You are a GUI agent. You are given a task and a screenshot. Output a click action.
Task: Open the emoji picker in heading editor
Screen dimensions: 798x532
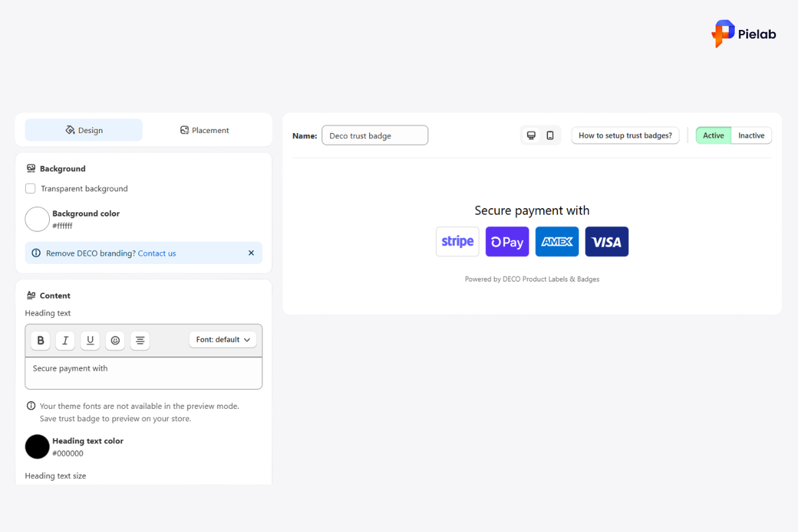click(x=115, y=340)
